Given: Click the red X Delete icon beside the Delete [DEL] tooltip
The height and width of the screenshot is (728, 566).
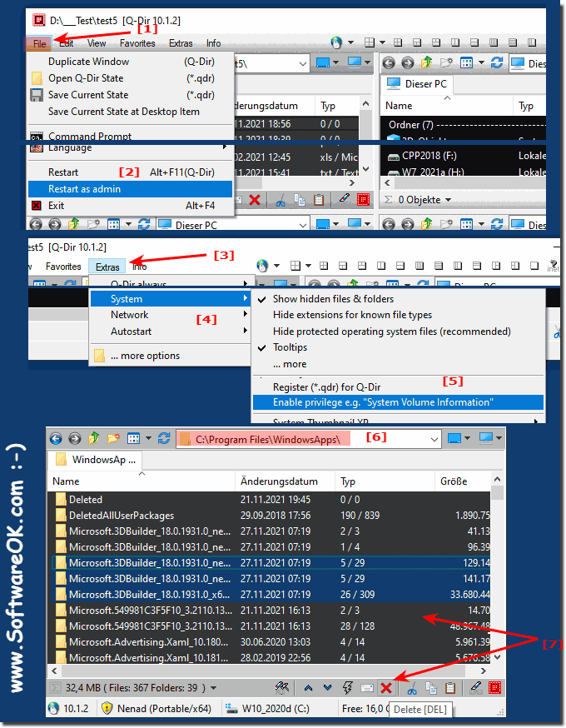Looking at the screenshot, I should [x=386, y=688].
